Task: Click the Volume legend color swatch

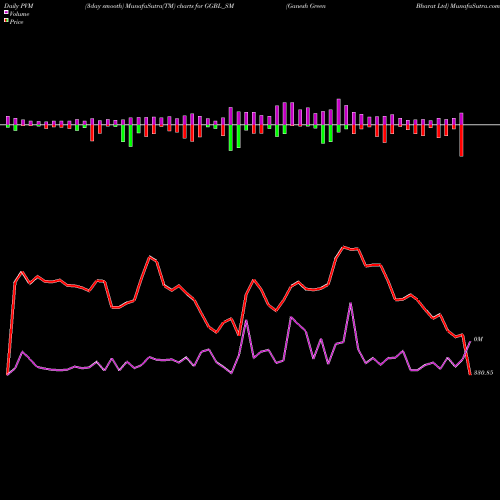Action: point(6,12)
